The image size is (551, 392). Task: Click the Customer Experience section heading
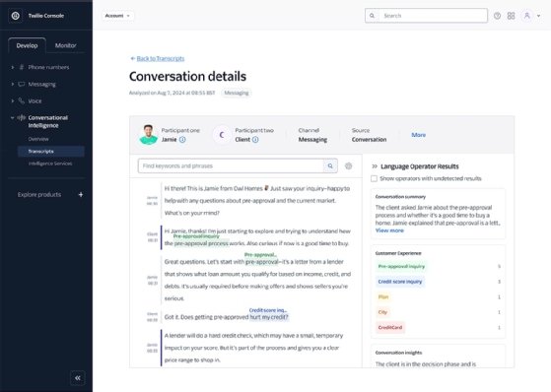tap(398, 253)
